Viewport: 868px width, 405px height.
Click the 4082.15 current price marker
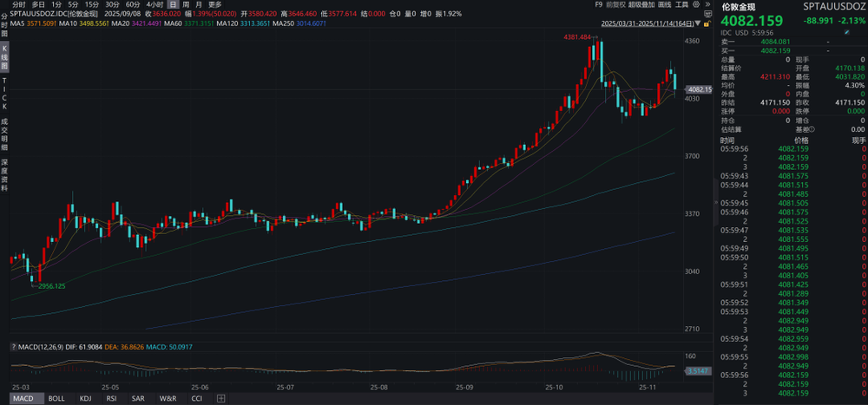[699, 89]
